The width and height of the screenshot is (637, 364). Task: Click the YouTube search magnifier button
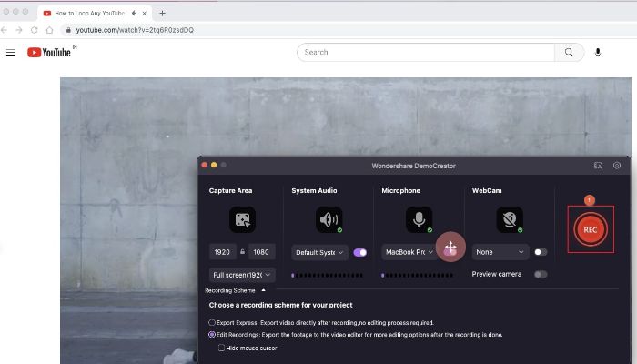pos(569,53)
